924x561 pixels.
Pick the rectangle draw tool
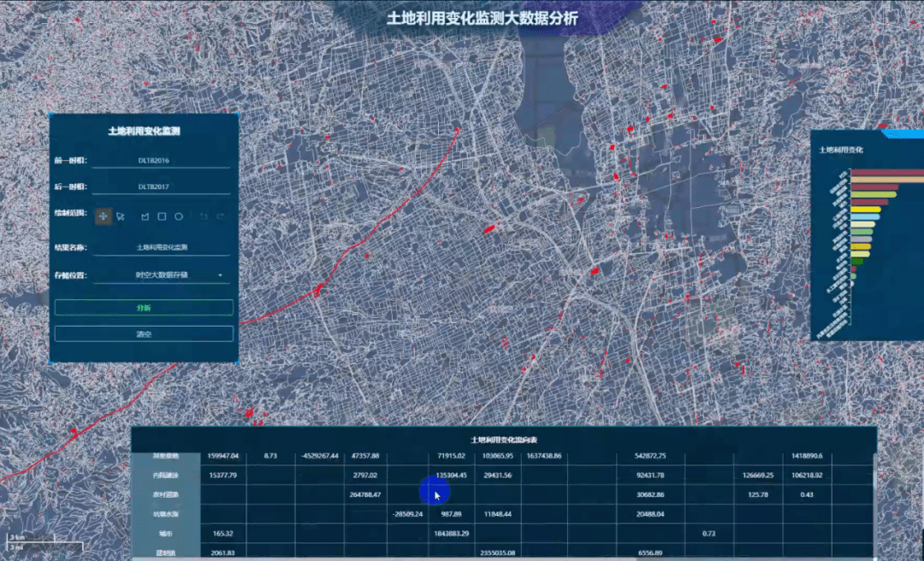click(162, 217)
